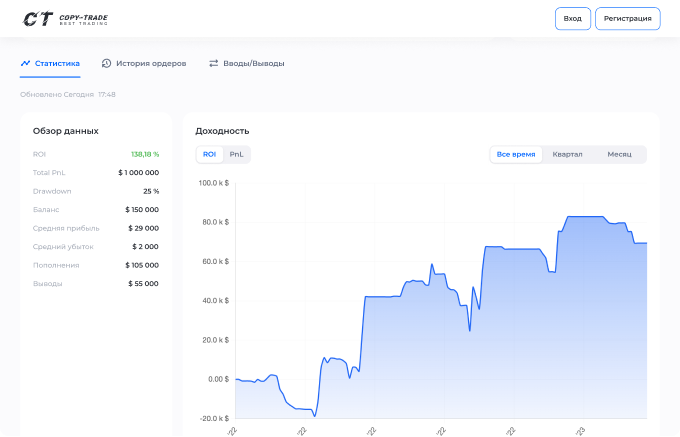This screenshot has width=680, height=437.
Task: Click the Пополнения value $ 105 000
Action: point(142,265)
